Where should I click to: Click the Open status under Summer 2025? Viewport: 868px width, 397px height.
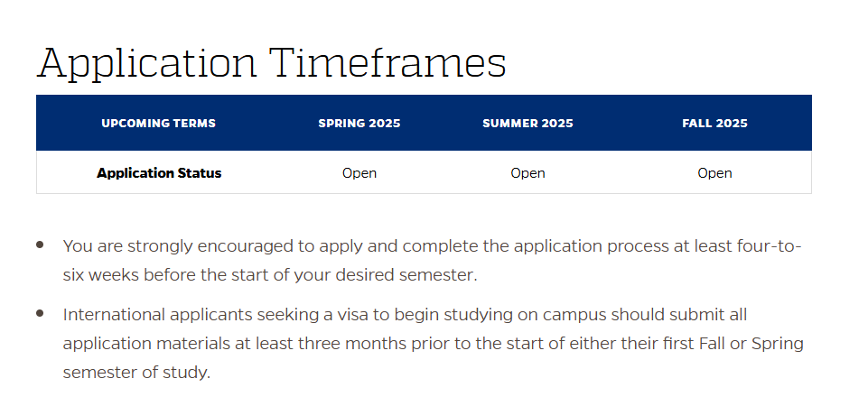click(x=527, y=173)
